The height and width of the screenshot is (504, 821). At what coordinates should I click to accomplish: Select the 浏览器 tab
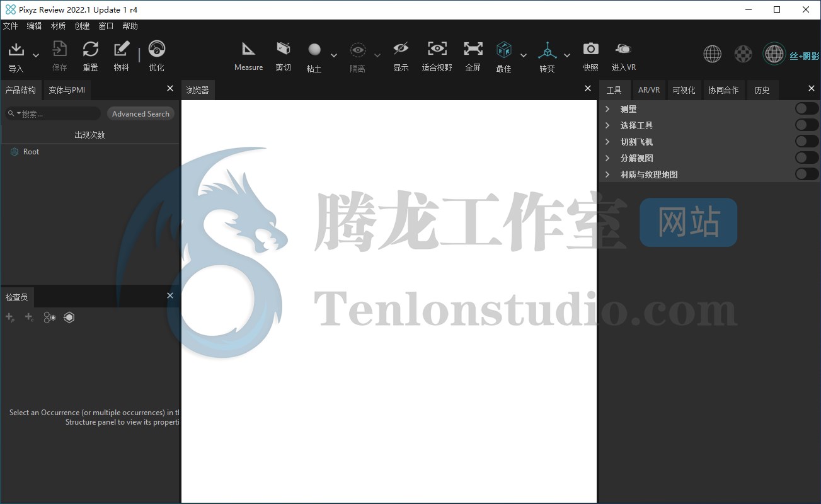pyautogui.click(x=197, y=90)
